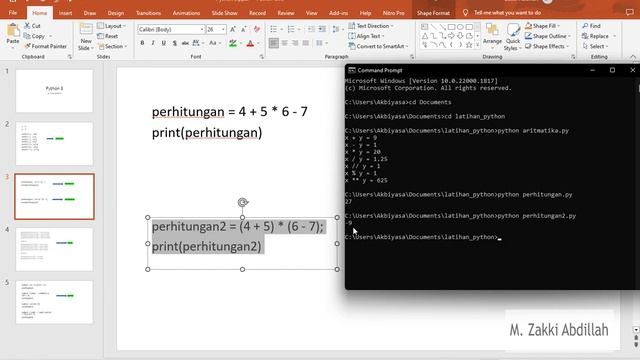The height and width of the screenshot is (360, 640).
Task: Open Text Direction dropdown
Action: point(371,26)
